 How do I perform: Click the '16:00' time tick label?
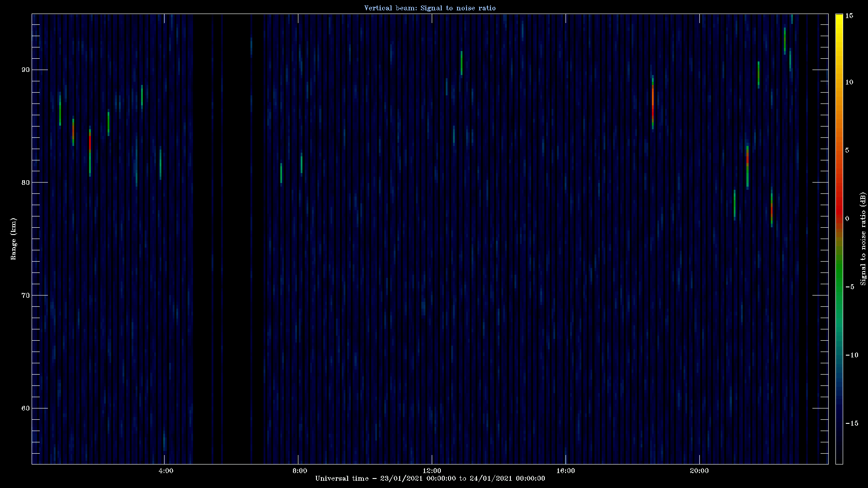(x=566, y=471)
